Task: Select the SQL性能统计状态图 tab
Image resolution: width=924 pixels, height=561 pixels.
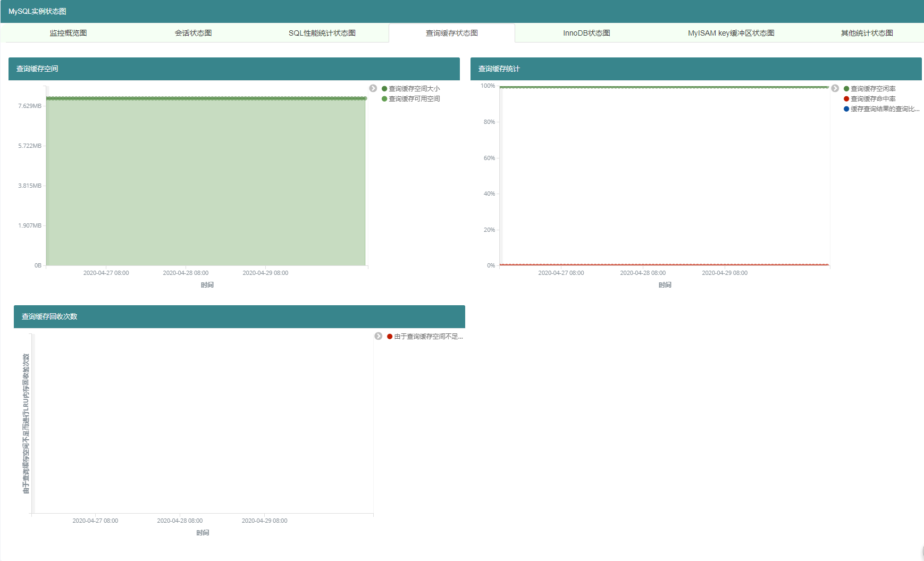Action: pyautogui.click(x=322, y=33)
